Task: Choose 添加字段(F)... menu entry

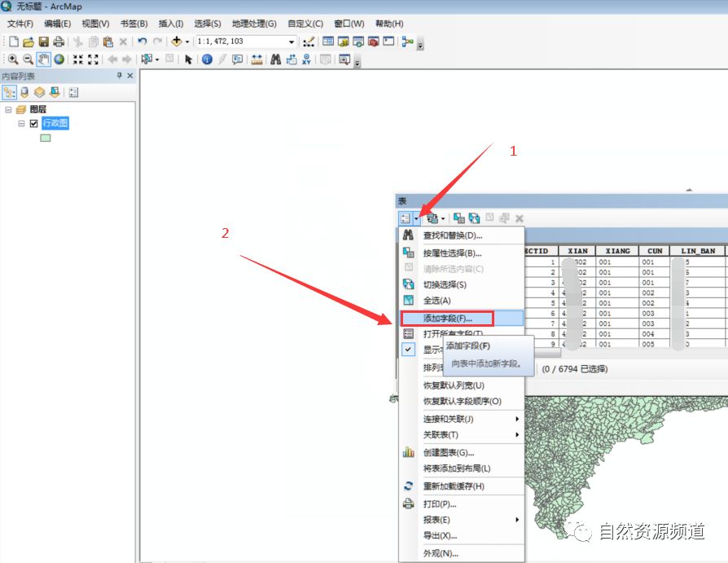Action: (462, 319)
